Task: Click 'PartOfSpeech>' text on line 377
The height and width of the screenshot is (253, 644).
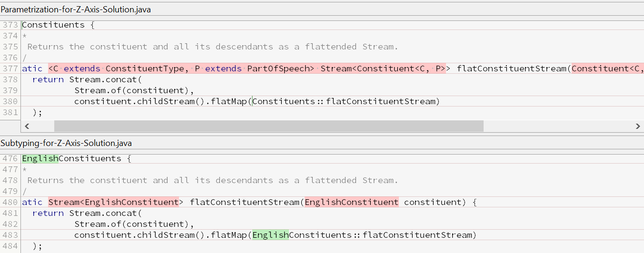Action: coord(280,68)
